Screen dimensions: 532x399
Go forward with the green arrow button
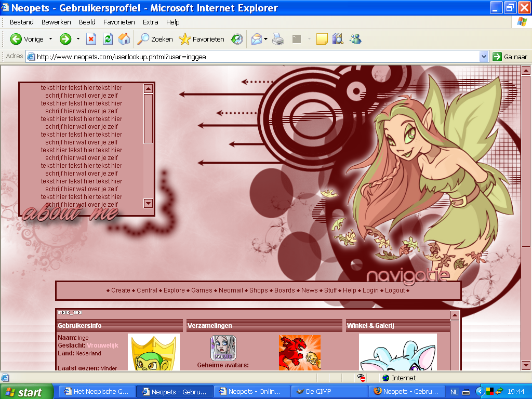[65, 39]
